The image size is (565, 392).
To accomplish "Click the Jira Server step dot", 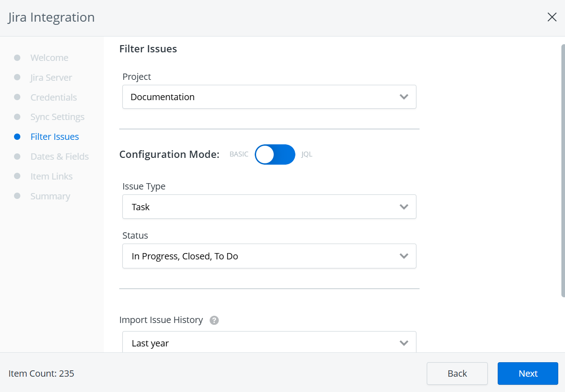I will point(17,77).
